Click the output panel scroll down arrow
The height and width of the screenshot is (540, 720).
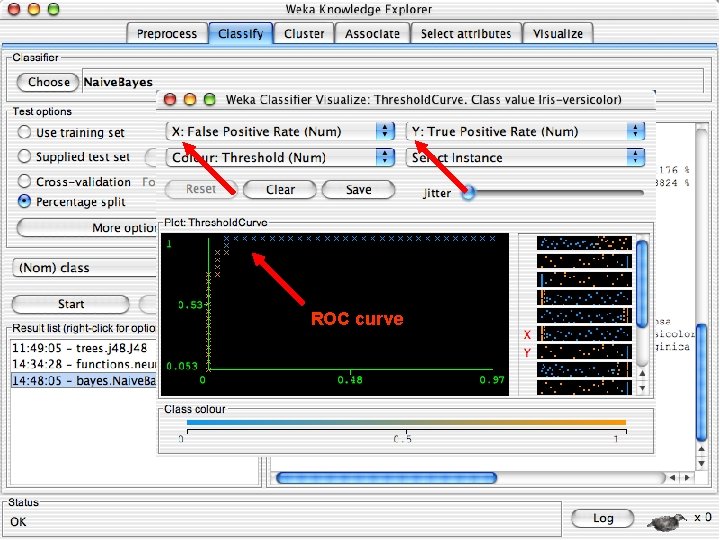(x=701, y=463)
